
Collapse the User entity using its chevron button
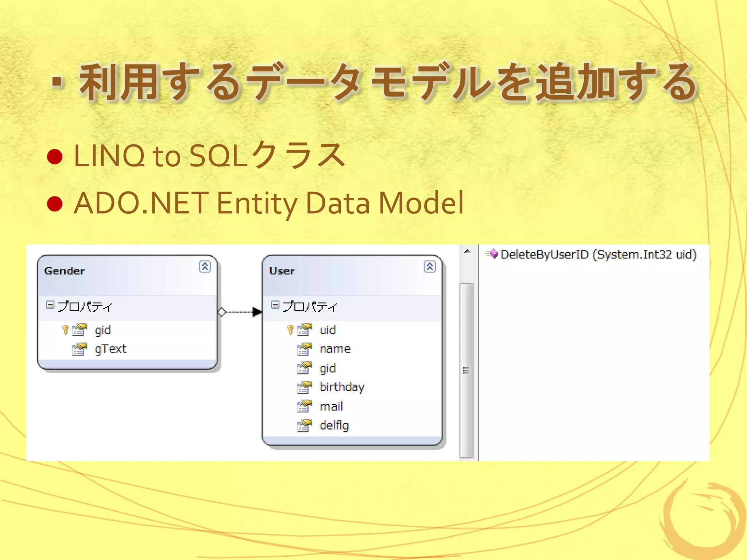pyautogui.click(x=430, y=267)
